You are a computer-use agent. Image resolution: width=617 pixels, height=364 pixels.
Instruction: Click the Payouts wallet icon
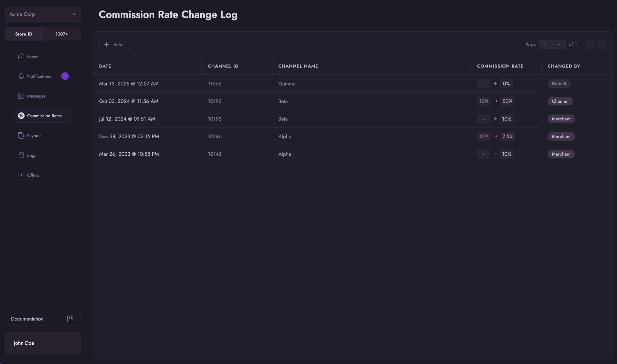pos(21,136)
